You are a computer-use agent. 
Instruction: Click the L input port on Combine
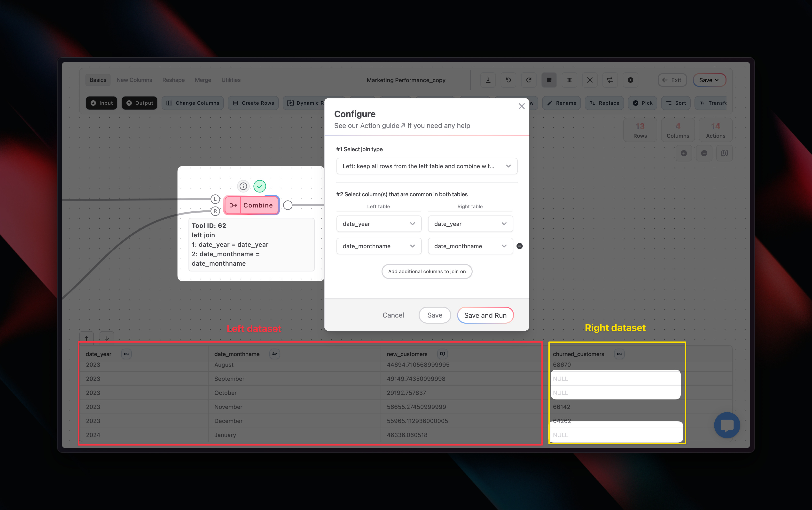[x=215, y=199]
